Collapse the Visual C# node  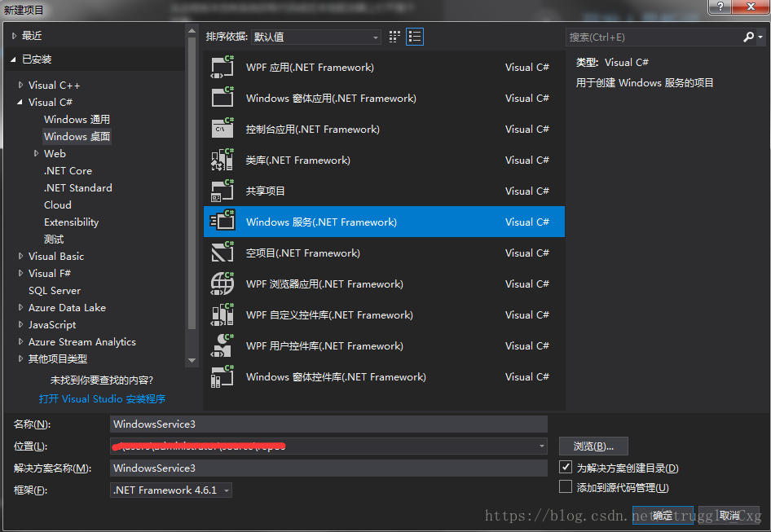coord(20,103)
